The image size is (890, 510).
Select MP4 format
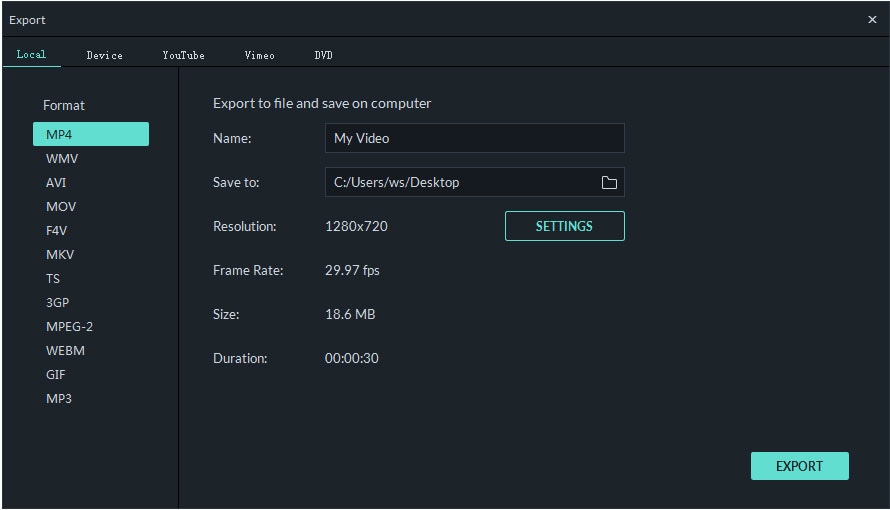pyautogui.click(x=91, y=134)
